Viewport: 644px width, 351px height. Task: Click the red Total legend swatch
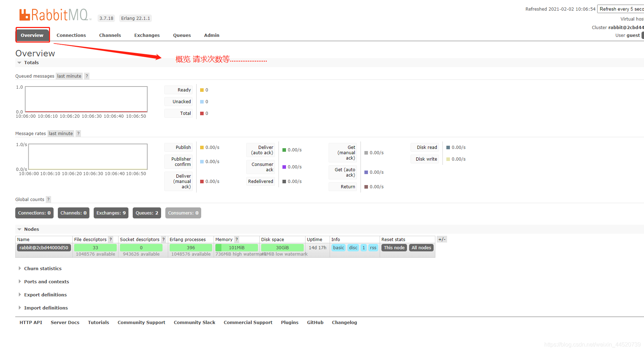(202, 113)
